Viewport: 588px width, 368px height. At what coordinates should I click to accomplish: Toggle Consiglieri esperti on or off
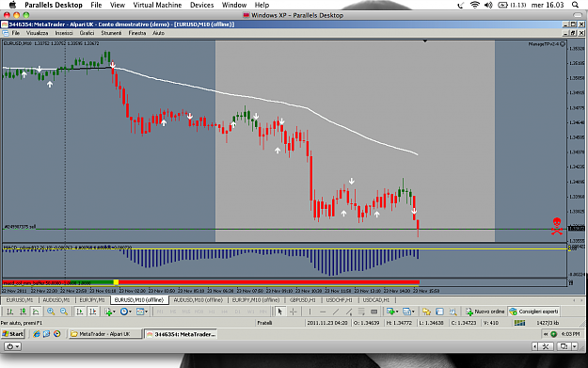(534, 312)
